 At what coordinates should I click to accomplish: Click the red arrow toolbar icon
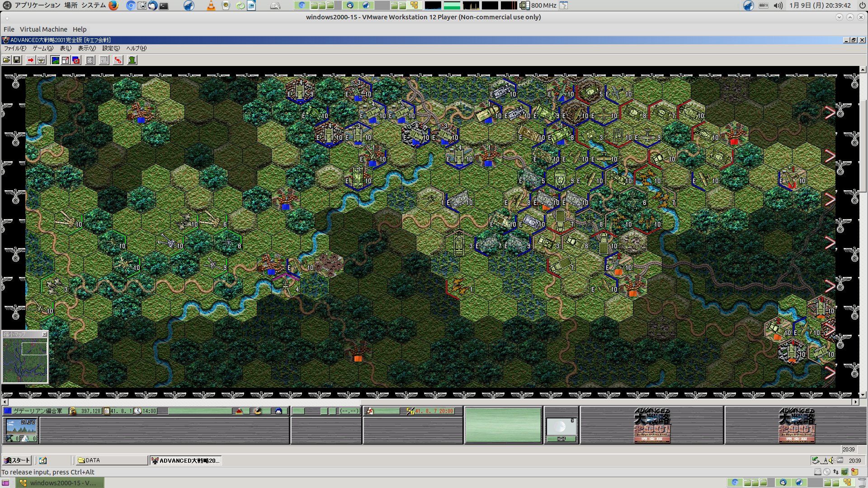tap(31, 60)
